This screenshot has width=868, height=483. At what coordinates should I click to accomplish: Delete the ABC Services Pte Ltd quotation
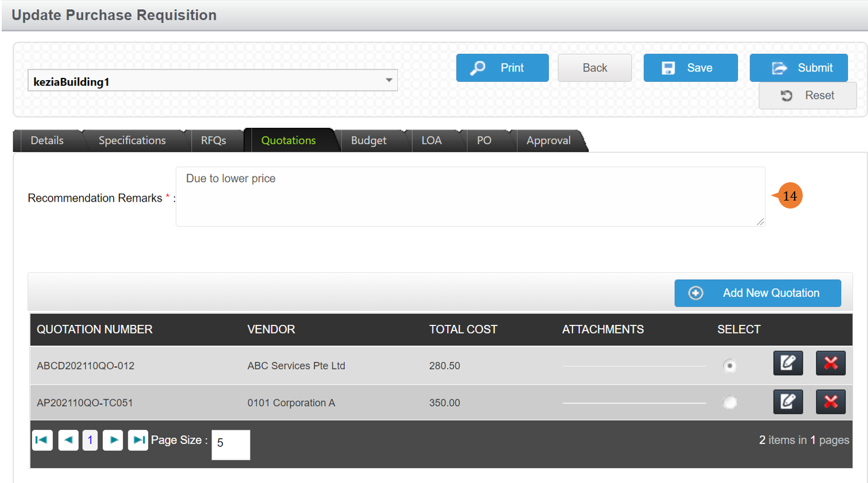pyautogui.click(x=830, y=363)
